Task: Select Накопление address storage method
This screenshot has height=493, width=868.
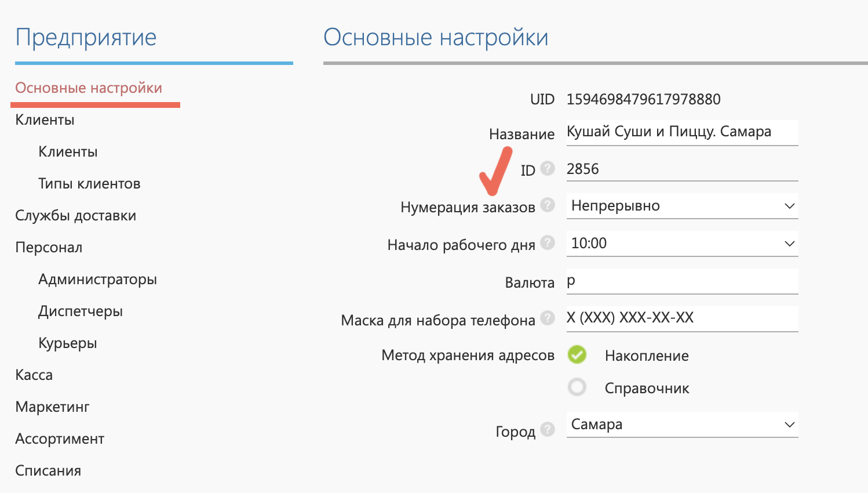Action: [x=577, y=354]
